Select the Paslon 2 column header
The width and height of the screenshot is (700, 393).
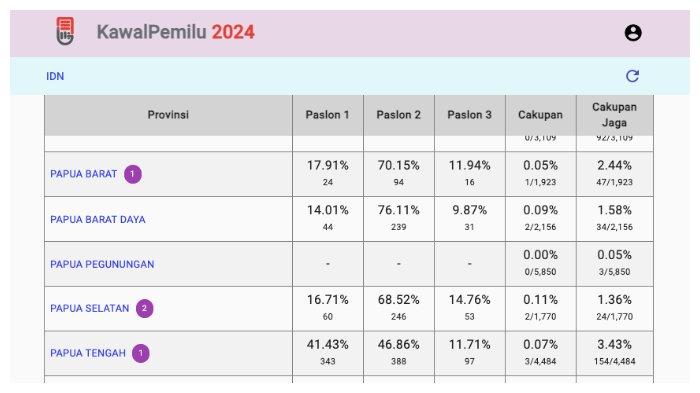click(399, 115)
